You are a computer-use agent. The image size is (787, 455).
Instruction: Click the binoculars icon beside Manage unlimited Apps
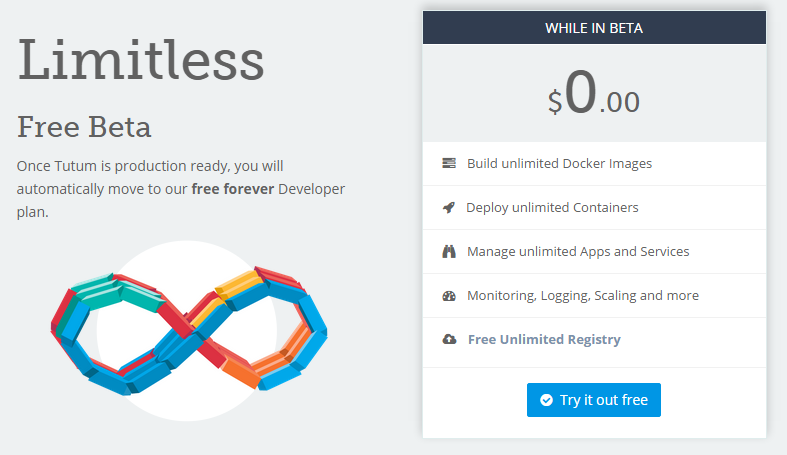pyautogui.click(x=449, y=252)
